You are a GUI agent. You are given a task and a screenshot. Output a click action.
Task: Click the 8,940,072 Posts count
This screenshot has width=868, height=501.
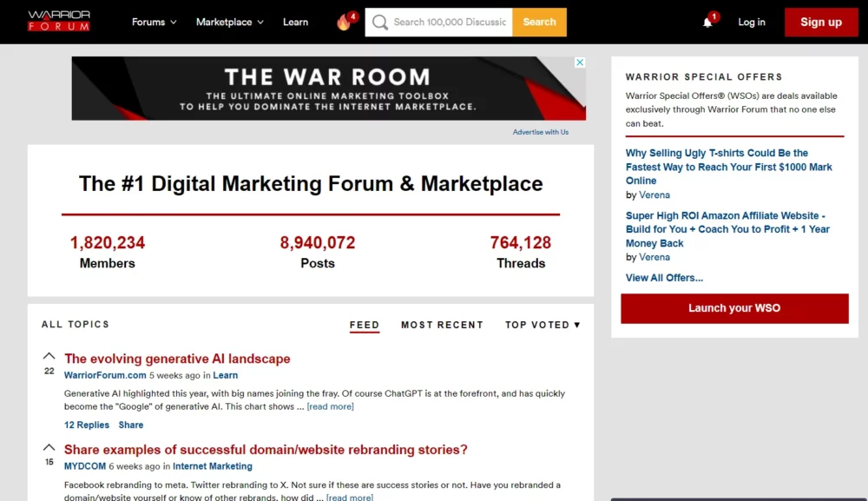pyautogui.click(x=318, y=242)
